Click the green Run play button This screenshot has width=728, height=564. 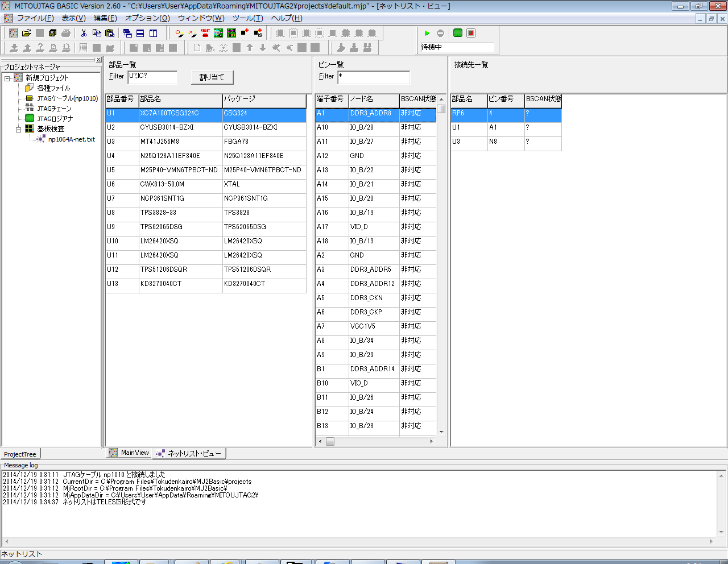coord(427,33)
